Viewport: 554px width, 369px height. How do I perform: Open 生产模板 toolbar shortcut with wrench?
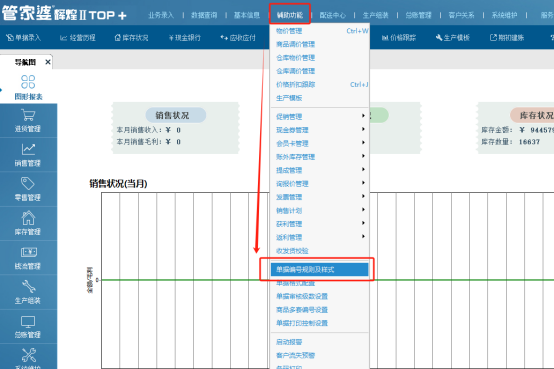pos(453,37)
